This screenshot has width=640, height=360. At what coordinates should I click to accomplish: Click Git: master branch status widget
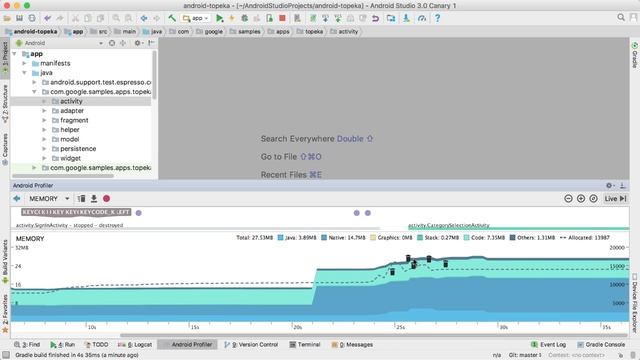[525, 355]
